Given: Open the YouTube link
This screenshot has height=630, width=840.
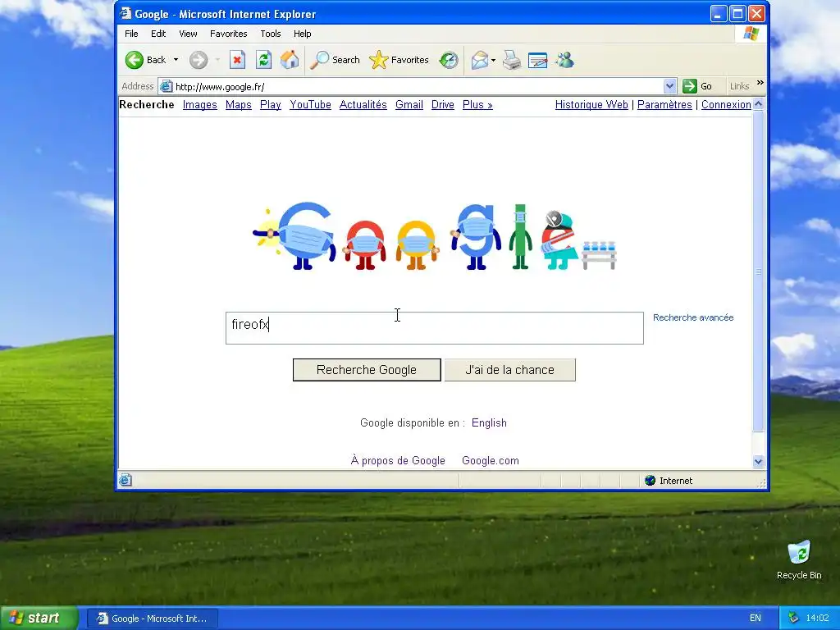Looking at the screenshot, I should pos(310,104).
